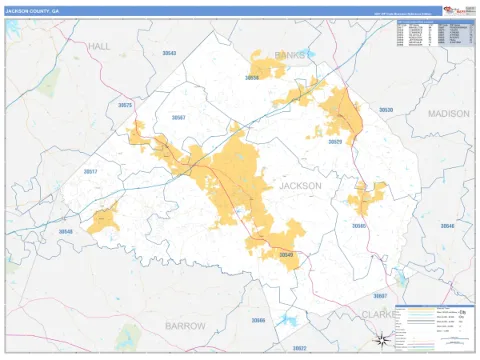
Task: Click the 'JACKSON COUNTY, GA' map title
Action: 32,11
